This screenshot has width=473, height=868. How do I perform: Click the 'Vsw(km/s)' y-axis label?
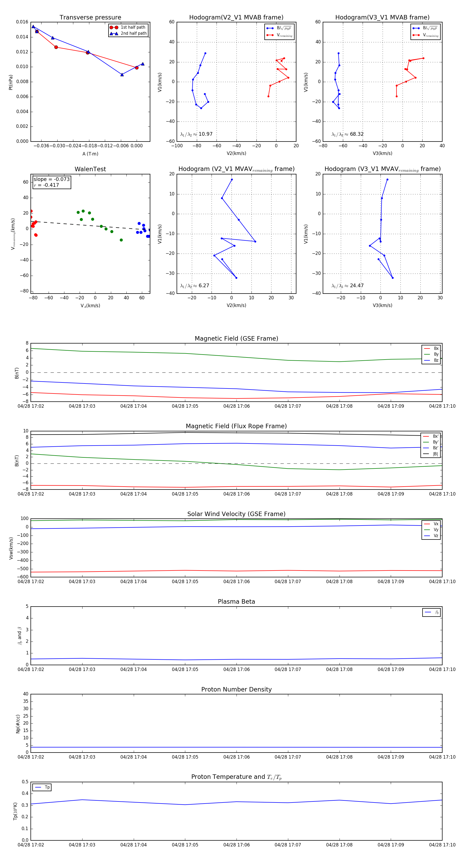coord(11,548)
